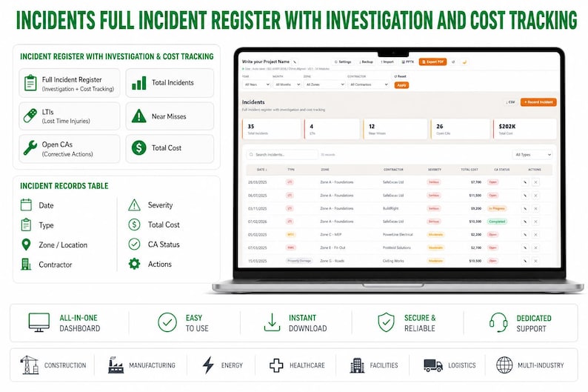
Task: Click the Reset filters button
Action: (x=401, y=76)
